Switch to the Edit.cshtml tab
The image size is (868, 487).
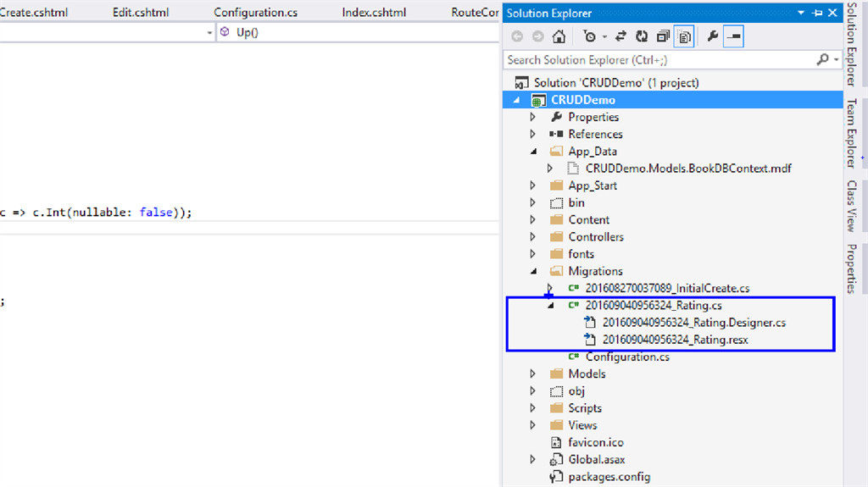point(141,12)
